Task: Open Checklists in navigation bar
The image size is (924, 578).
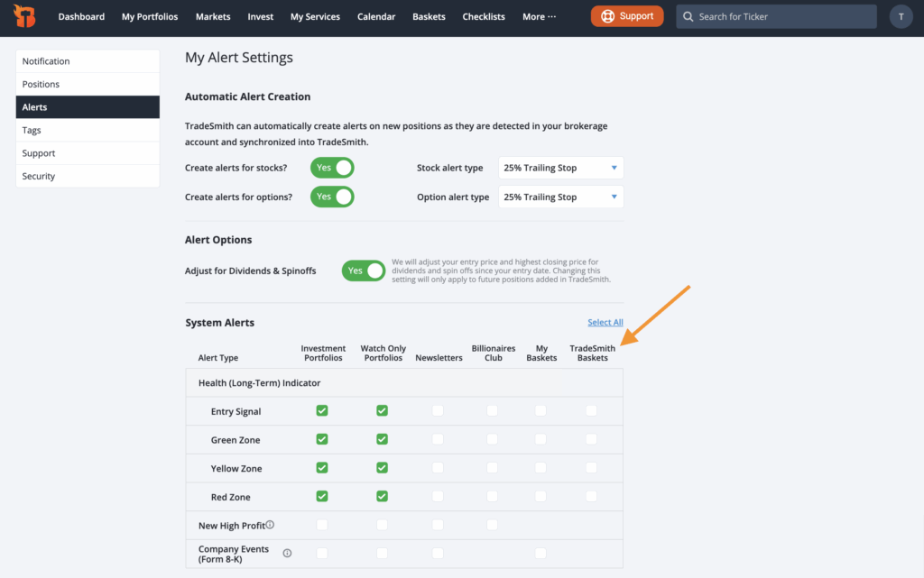Action: pyautogui.click(x=484, y=16)
